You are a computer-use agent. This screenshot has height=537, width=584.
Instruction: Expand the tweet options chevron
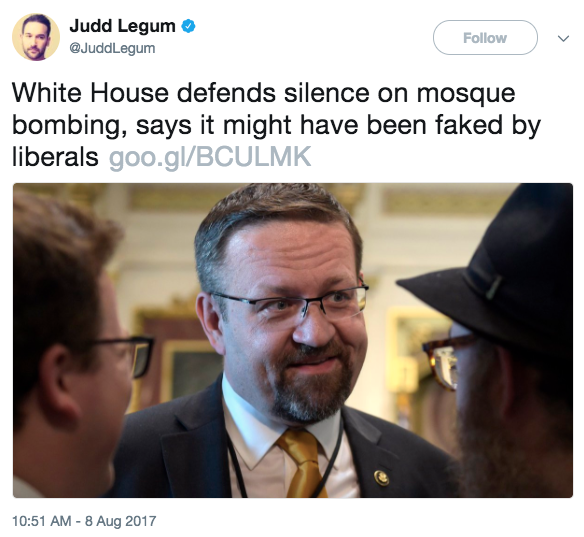click(564, 38)
